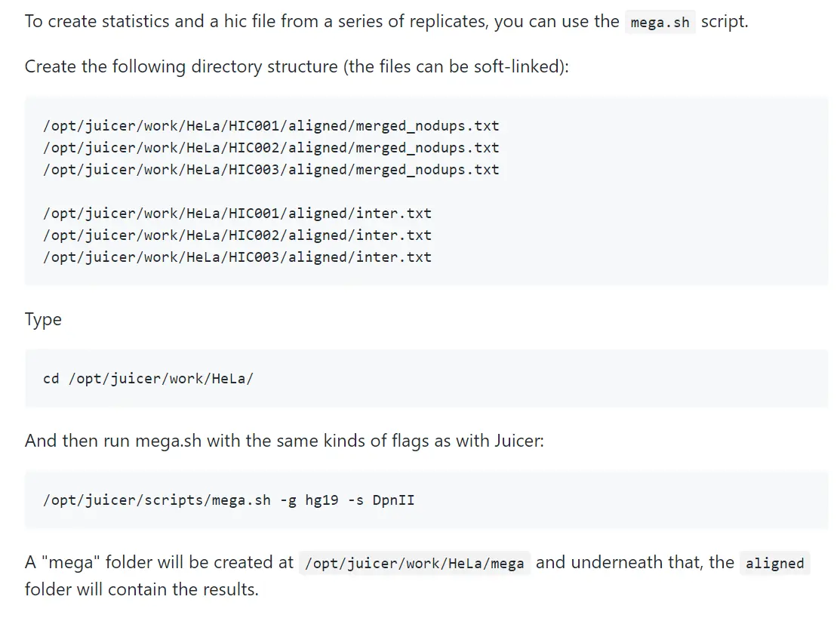The height and width of the screenshot is (618, 840).
Task: Click the /opt/juicer/scripts/mega.sh path in the command
Action: tap(157, 500)
